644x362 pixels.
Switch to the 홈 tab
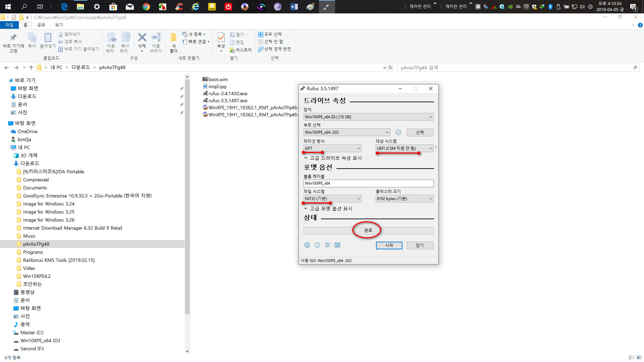(25, 25)
